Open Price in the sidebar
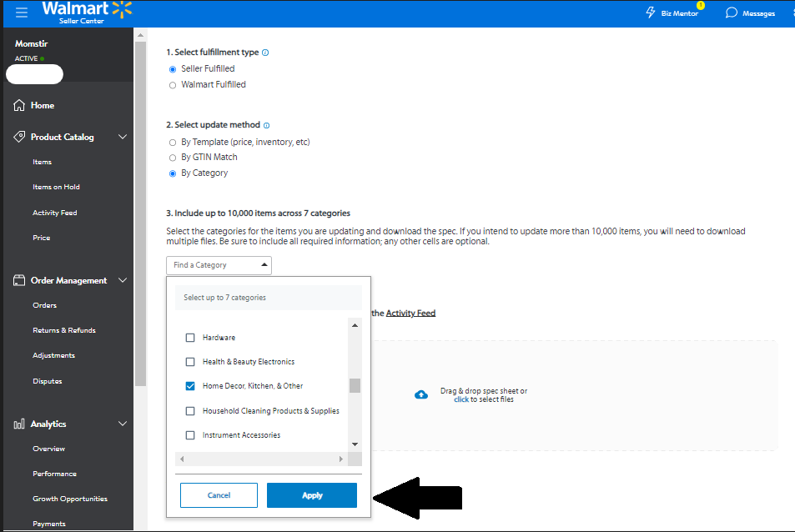Image resolution: width=795 pixels, height=532 pixels. pos(42,238)
